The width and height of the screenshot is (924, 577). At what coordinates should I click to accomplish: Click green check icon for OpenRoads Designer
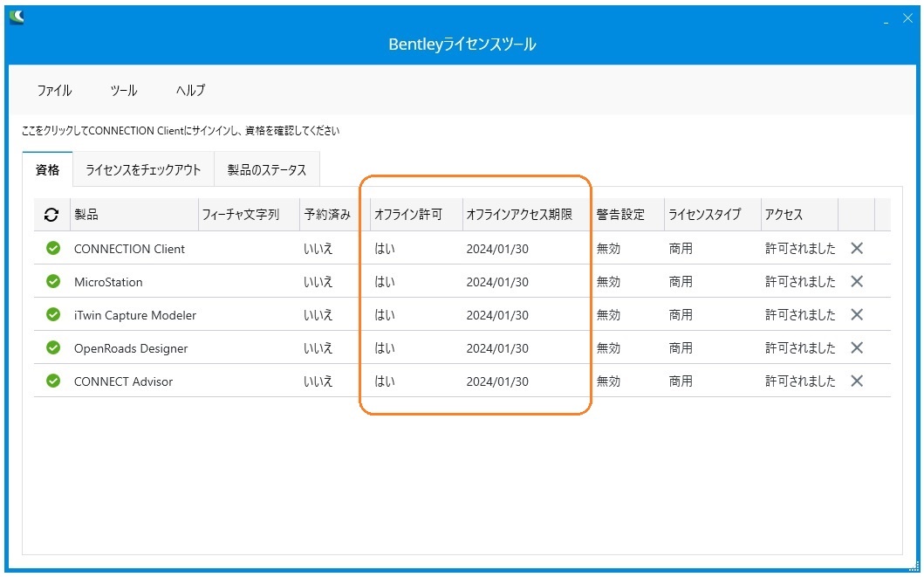point(53,347)
